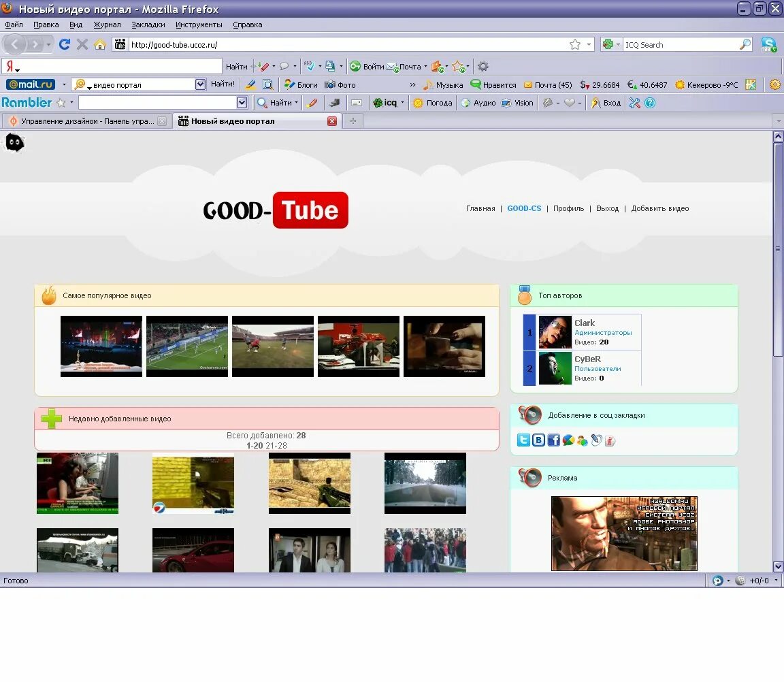Image resolution: width=784 pixels, height=682 pixels.
Task: Open Rambler Аудио item
Action: click(478, 103)
